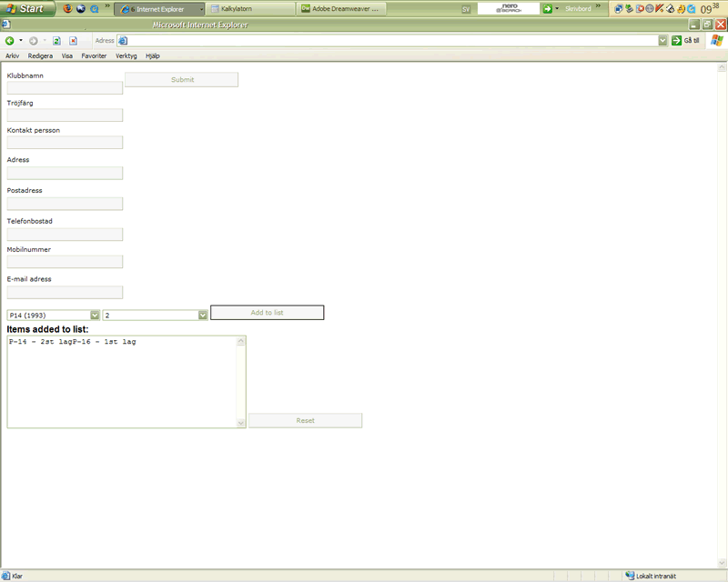Click the blue Q quick launch icon
The image size is (728, 582).
(x=95, y=8)
